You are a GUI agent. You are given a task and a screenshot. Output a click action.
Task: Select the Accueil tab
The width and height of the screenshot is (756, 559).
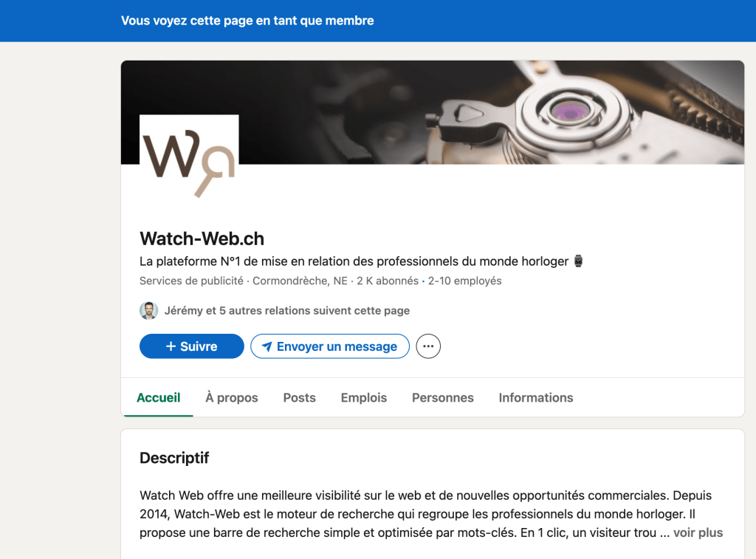(x=158, y=397)
